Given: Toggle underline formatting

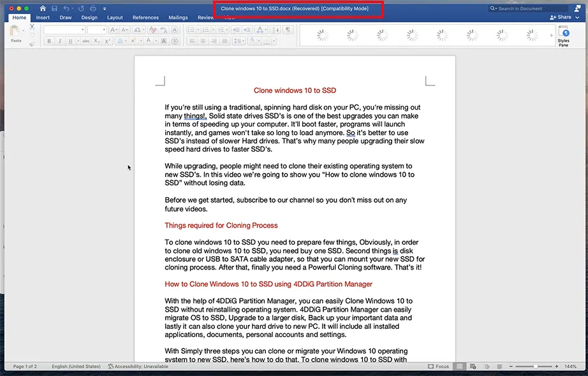Looking at the screenshot, I should click(70, 41).
